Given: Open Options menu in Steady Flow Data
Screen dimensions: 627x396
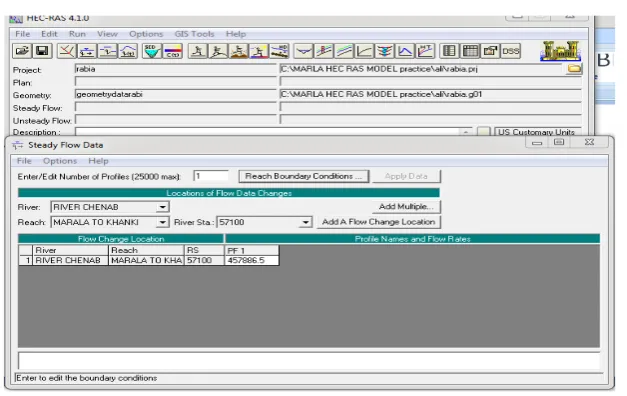Looking at the screenshot, I should (60, 161).
